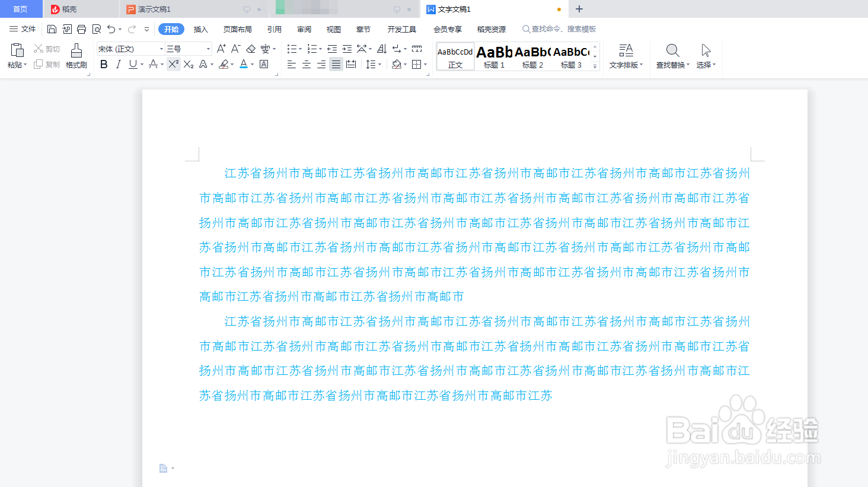The height and width of the screenshot is (487, 868).
Task: Expand the styles gallery more arrow
Action: coord(595,66)
